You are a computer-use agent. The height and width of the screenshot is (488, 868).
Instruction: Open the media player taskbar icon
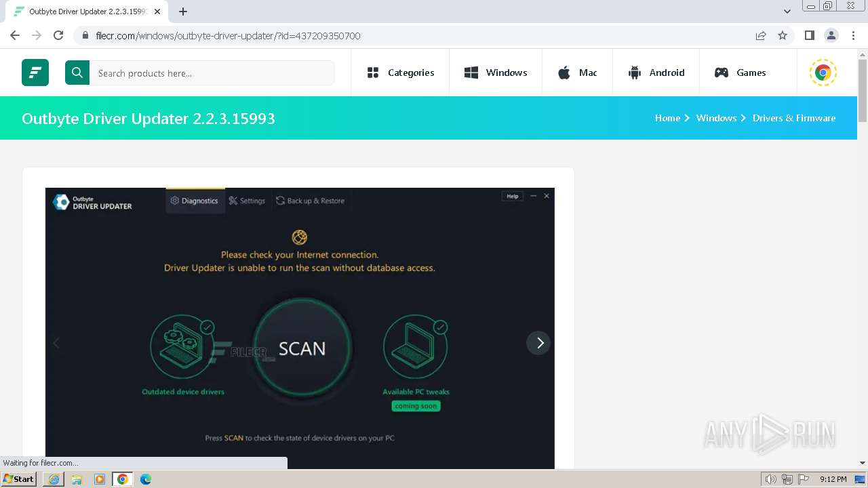tap(100, 479)
